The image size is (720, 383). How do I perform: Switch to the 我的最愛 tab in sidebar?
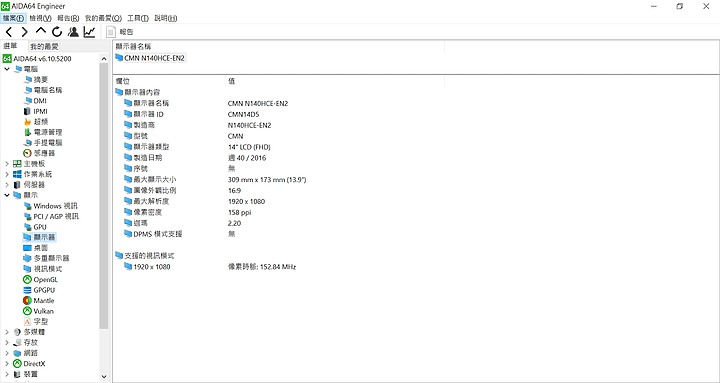[x=44, y=46]
